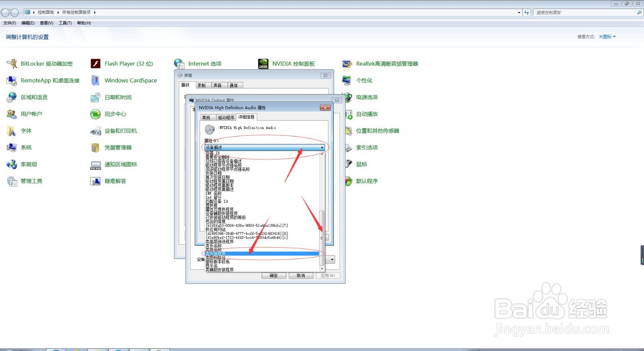This screenshot has height=351, width=644.
Task: Open the 凭据管理器 icon
Action: click(x=95, y=148)
